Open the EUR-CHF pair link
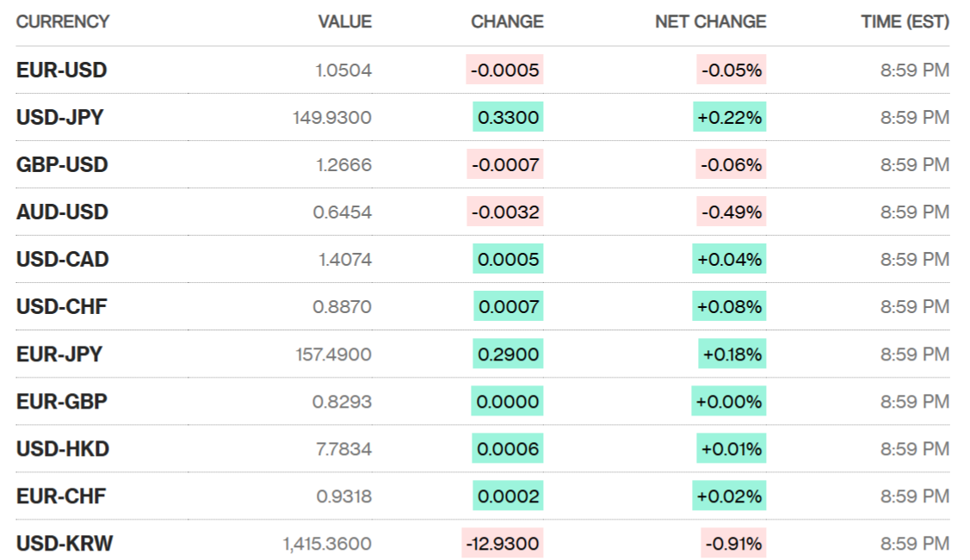Screen dimensions: 970x560 (60, 496)
